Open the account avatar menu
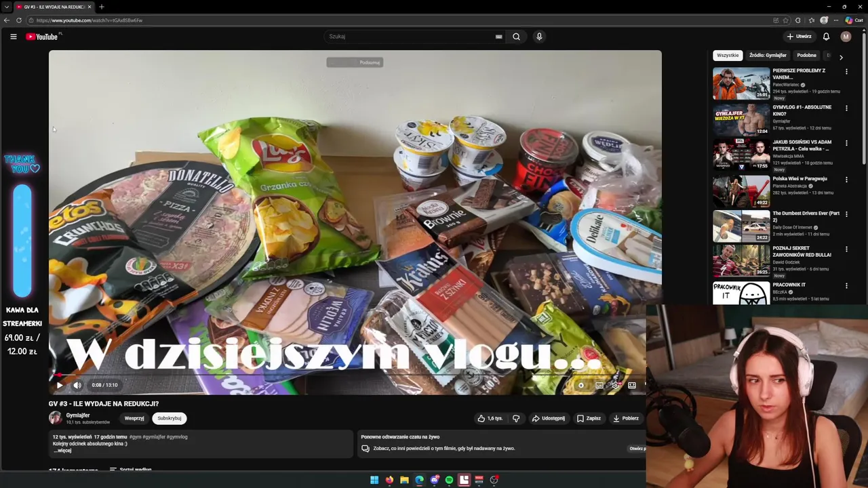The width and height of the screenshot is (868, 488). pyautogui.click(x=846, y=37)
